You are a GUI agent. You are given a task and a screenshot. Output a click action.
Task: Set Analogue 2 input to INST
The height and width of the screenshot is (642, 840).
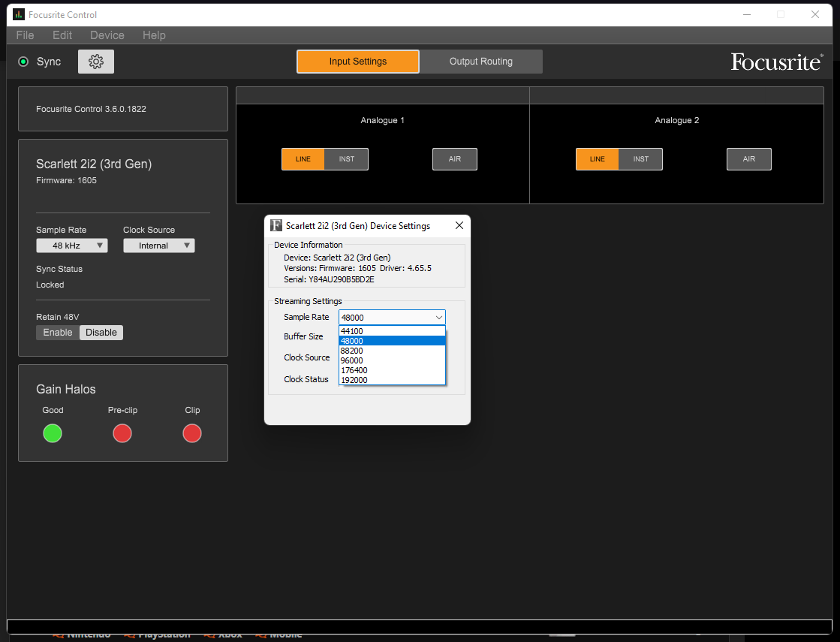point(641,159)
